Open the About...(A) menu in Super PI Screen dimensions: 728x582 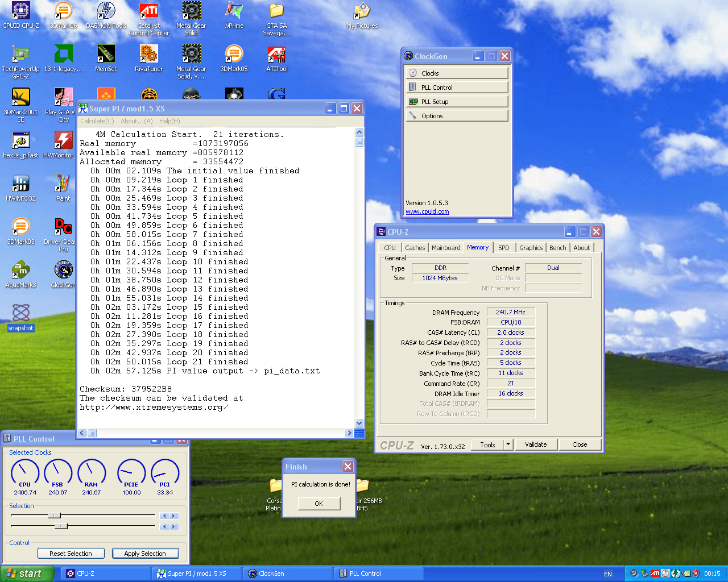click(136, 121)
